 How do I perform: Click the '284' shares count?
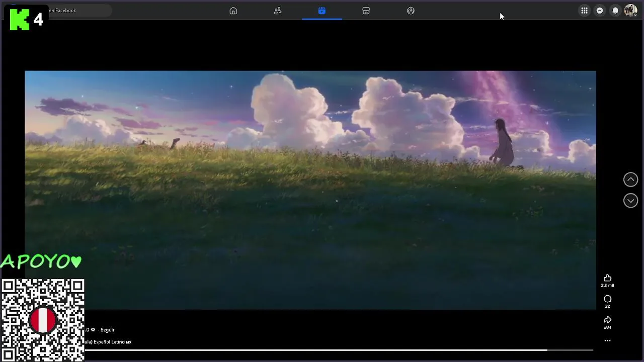(x=607, y=327)
